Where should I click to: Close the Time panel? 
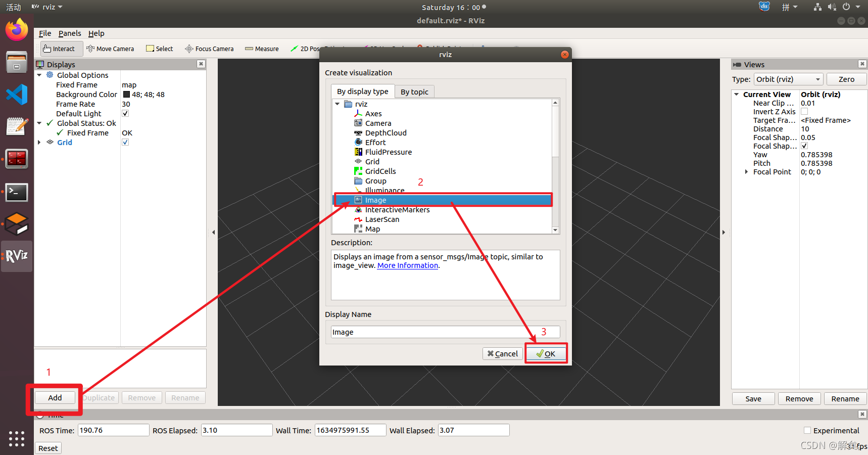862,414
